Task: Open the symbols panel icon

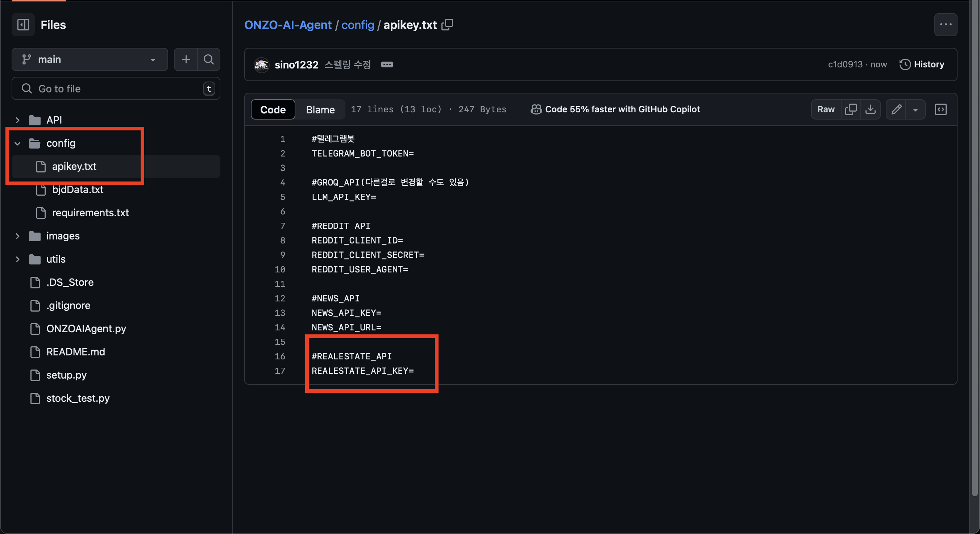Action: coord(940,109)
